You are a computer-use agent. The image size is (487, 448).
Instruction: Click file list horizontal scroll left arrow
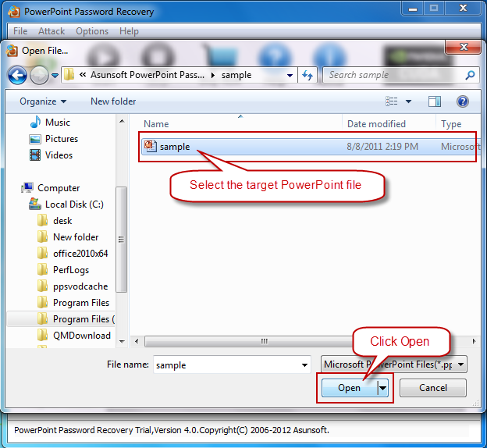tap(137, 341)
